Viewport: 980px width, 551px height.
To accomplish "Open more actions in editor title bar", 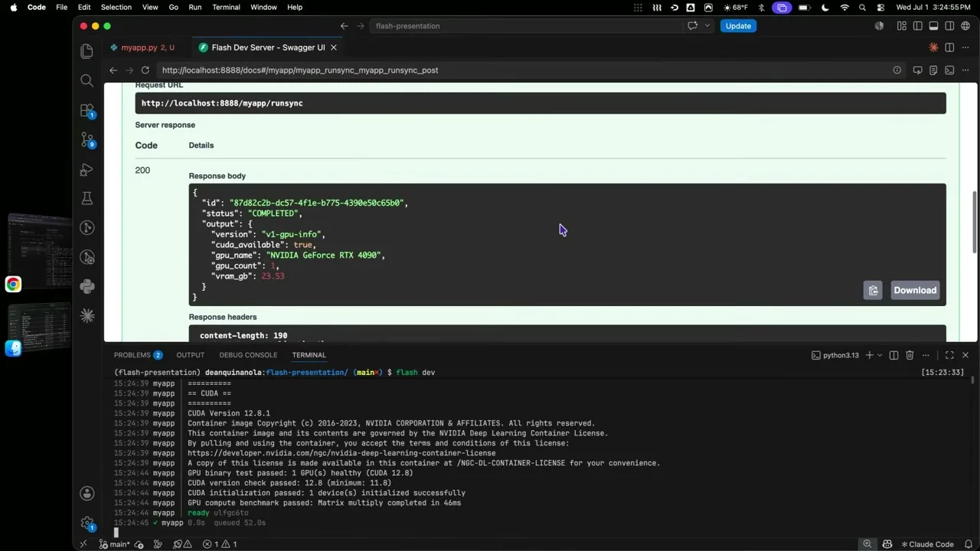I will pos(965,47).
